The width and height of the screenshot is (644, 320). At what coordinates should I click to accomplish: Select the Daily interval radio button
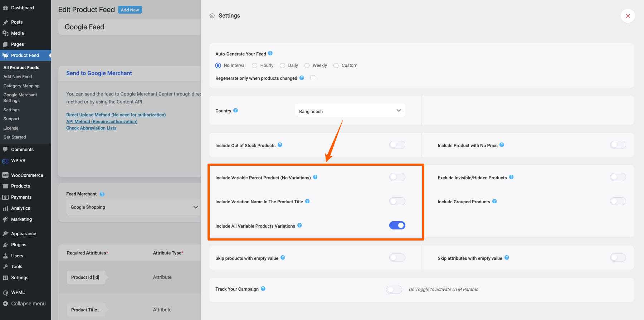click(283, 66)
